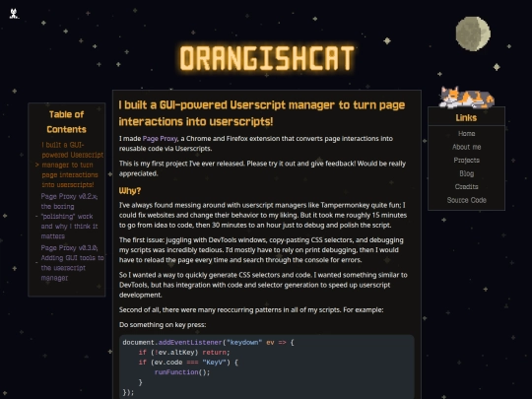The height and width of the screenshot is (399, 532).
Task: Open the Source Code link
Action: tap(467, 200)
